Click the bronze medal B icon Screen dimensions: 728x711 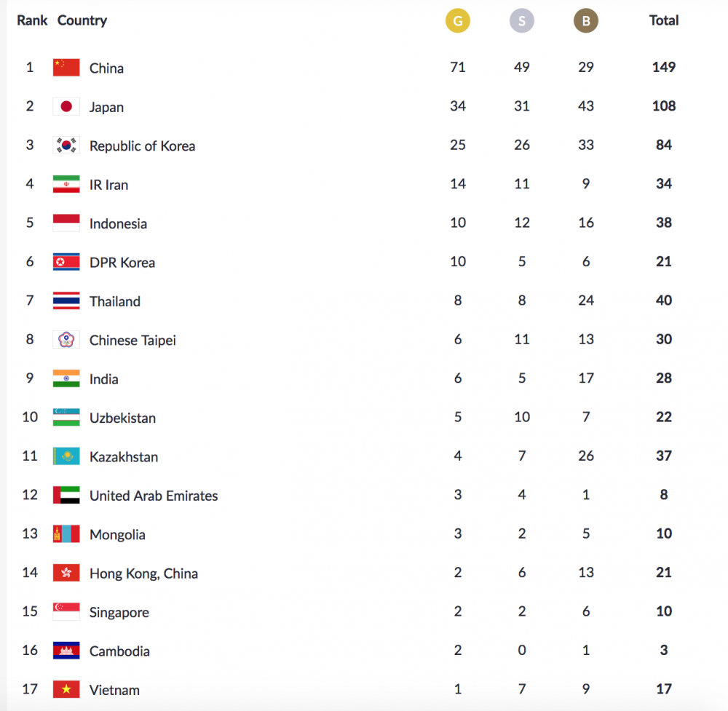click(586, 21)
